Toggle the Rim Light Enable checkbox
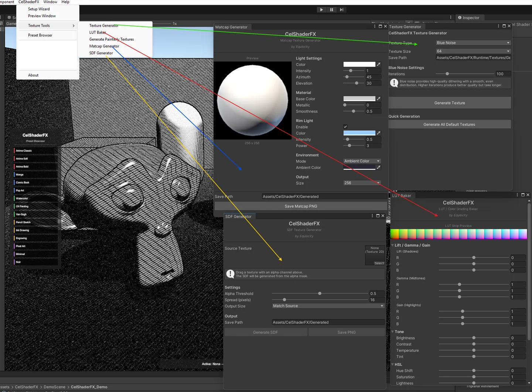Screen dimensions: 532x392 click(345, 127)
